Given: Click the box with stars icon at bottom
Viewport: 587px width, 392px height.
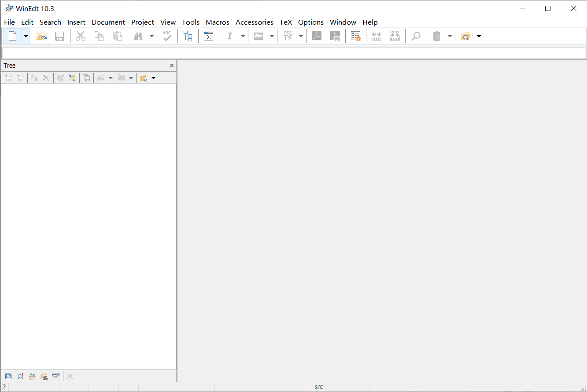Looking at the screenshot, I should pos(32,376).
